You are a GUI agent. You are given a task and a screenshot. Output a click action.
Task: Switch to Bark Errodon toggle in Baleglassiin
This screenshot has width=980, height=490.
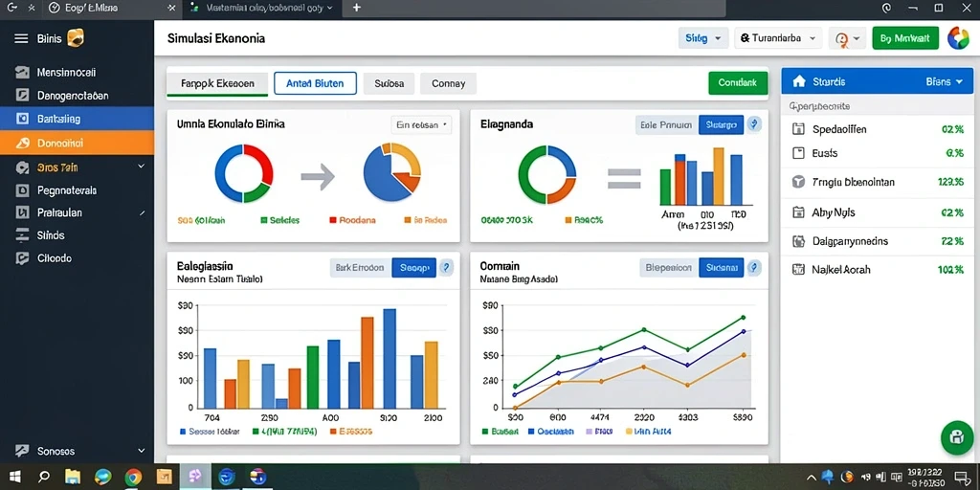tap(360, 268)
